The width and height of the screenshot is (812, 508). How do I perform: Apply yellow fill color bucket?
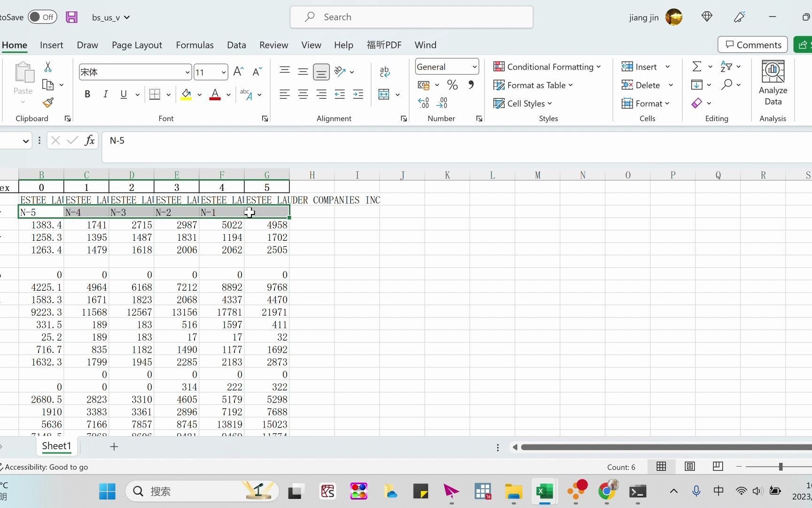click(186, 94)
